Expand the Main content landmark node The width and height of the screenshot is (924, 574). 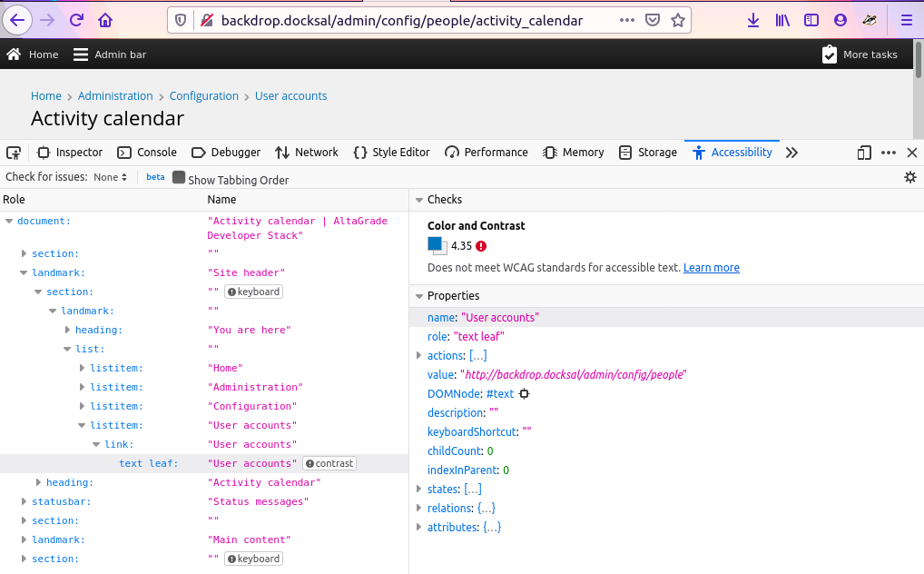24,539
